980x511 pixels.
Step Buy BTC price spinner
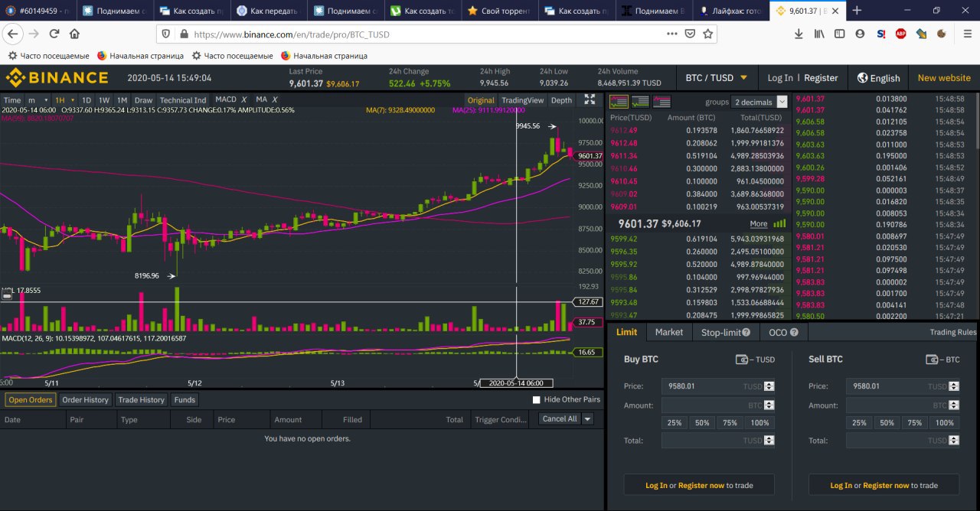tap(769, 386)
